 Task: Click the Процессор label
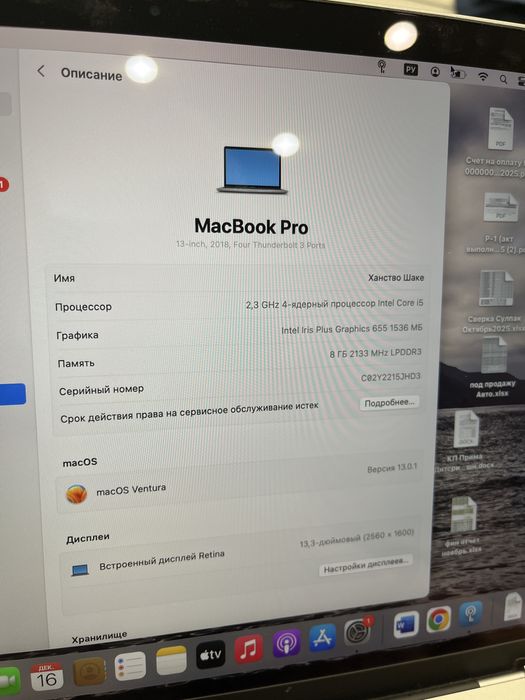point(83,307)
